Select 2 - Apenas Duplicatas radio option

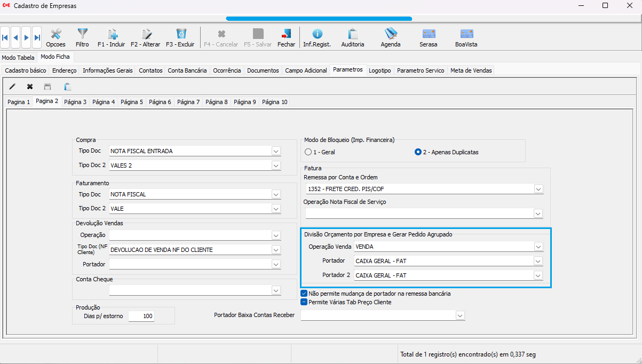418,152
